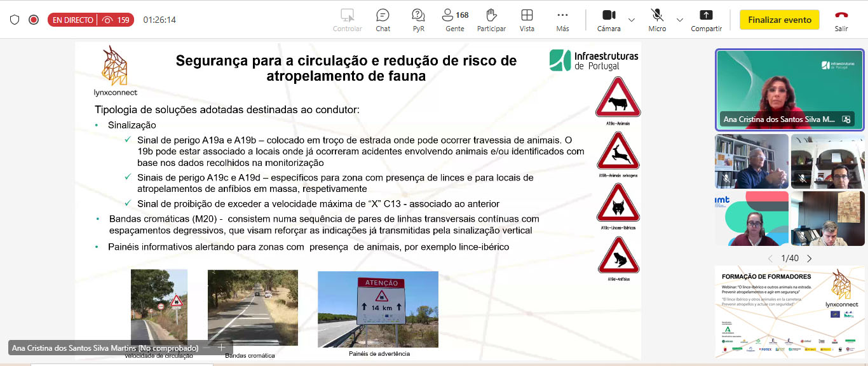
Task: Toggle the Micro mute state
Action: 657,20
